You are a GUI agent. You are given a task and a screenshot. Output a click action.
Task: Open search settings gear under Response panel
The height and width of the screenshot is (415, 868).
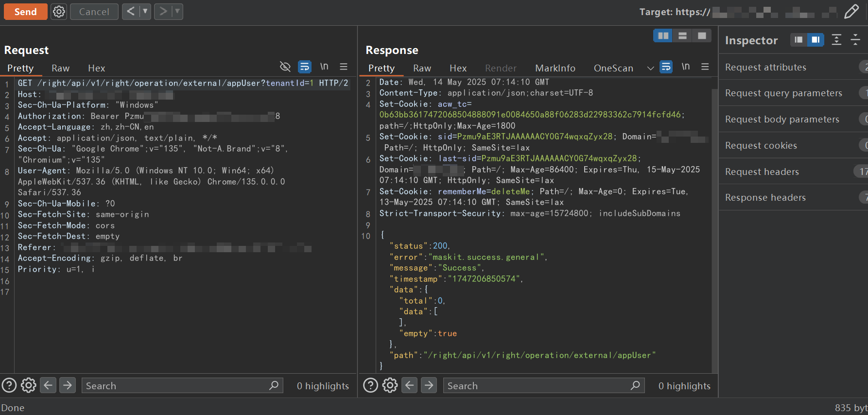click(390, 385)
